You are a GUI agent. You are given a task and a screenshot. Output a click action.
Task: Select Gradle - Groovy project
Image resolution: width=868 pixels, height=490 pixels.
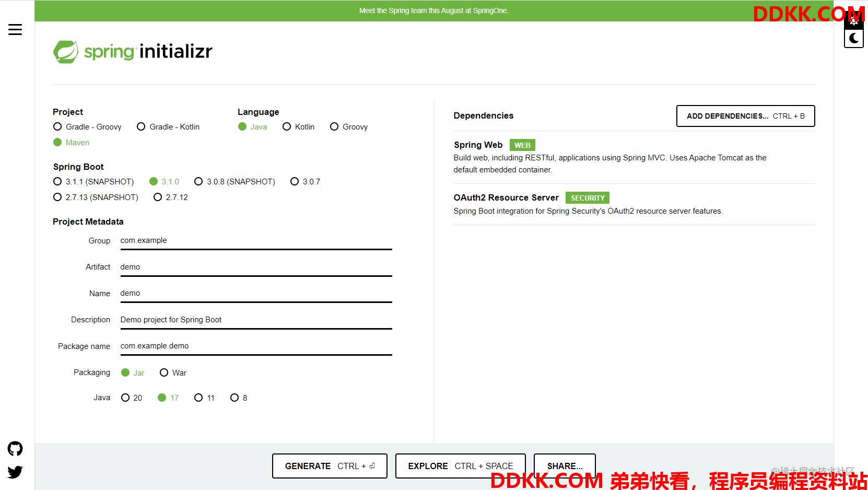coord(87,127)
